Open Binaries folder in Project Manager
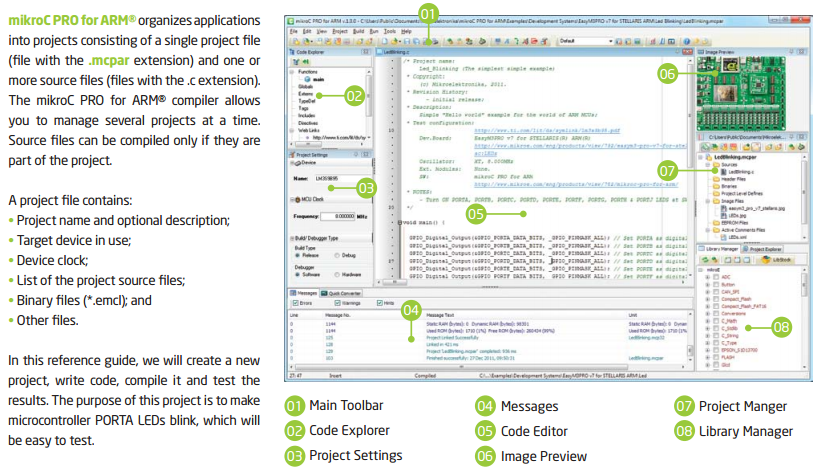 pyautogui.click(x=725, y=186)
